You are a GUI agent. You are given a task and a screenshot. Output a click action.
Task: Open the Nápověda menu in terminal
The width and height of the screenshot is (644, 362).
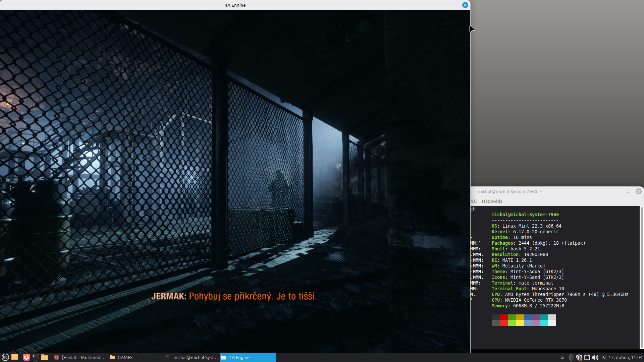[492, 201]
